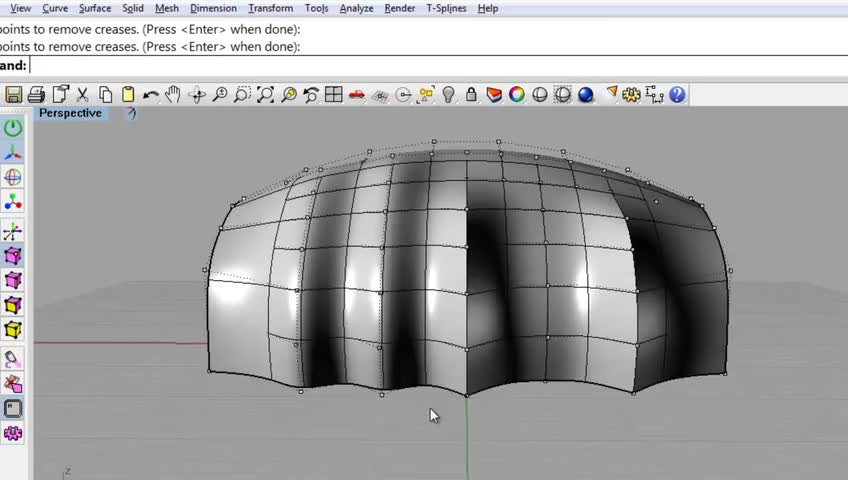This screenshot has width=848, height=480.
Task: Click the orange Spotlight cone icon
Action: click(612, 92)
